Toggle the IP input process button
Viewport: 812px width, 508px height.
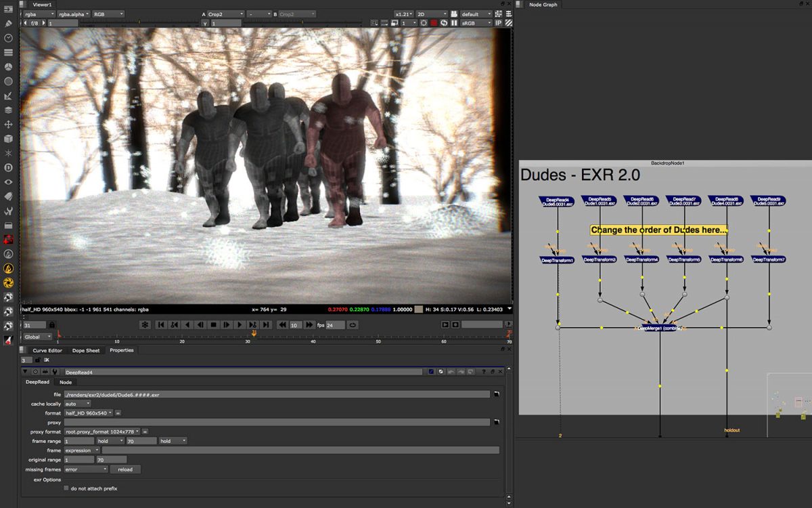pyautogui.click(x=498, y=22)
